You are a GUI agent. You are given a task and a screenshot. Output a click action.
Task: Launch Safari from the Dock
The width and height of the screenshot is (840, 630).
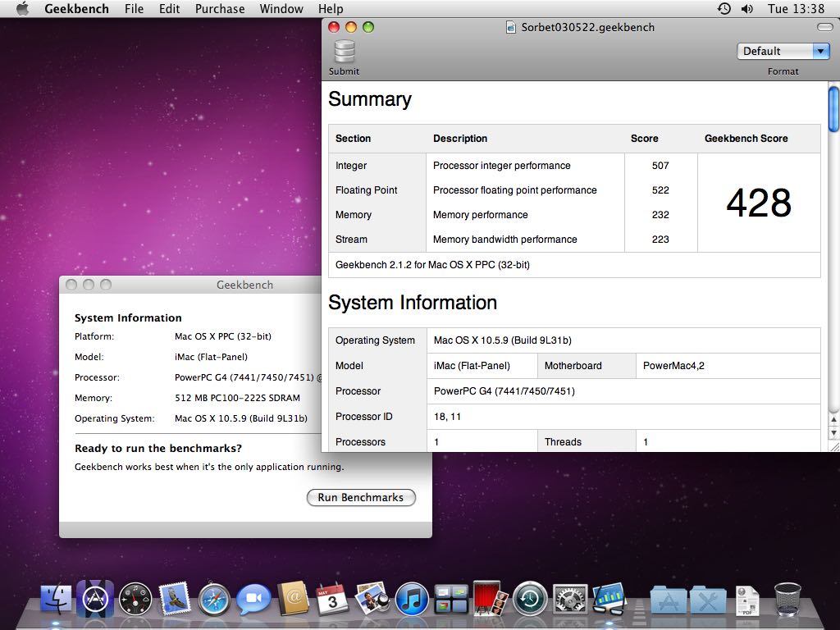[214, 599]
